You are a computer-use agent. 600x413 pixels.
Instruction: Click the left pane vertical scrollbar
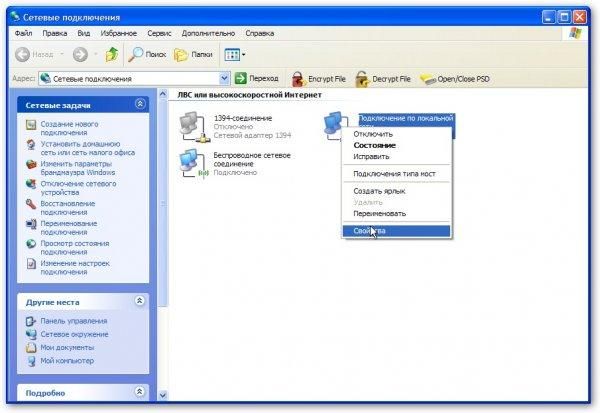click(x=161, y=250)
